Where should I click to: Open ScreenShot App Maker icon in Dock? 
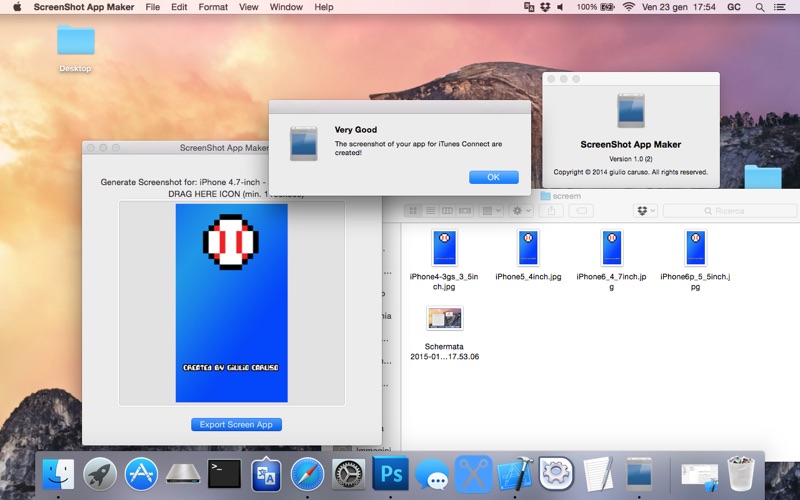[639, 474]
